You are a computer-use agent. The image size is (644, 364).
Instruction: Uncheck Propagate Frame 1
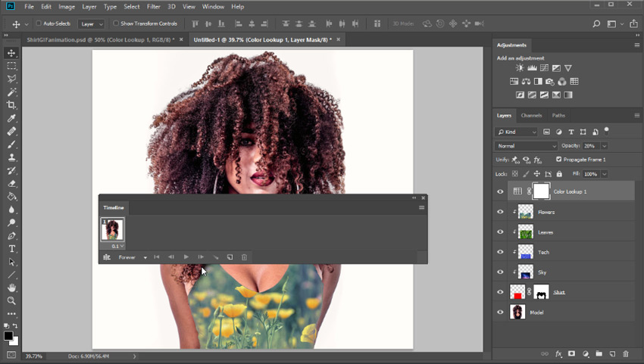point(558,159)
